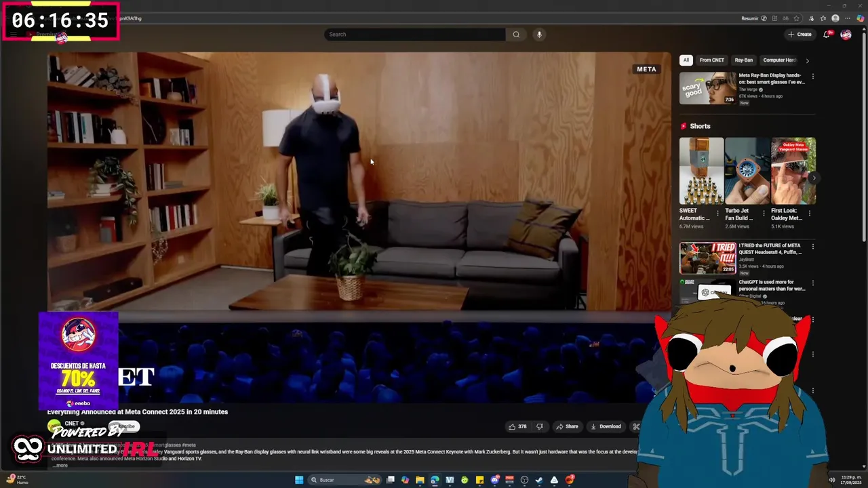868x488 pixels.
Task: Open I TRIED the FUTURE of META QUEST video
Action: click(707, 258)
